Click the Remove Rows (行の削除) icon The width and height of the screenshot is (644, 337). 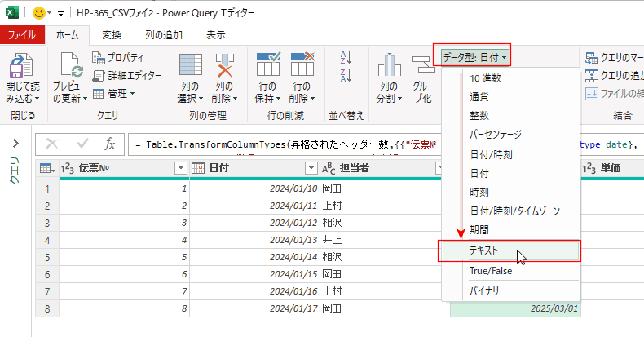(x=302, y=69)
